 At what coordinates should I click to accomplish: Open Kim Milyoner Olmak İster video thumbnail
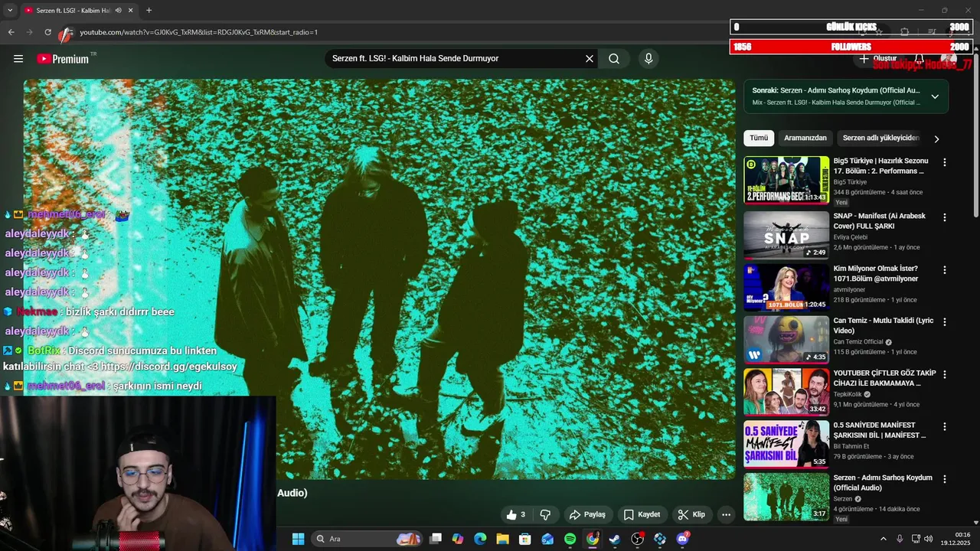coord(786,288)
